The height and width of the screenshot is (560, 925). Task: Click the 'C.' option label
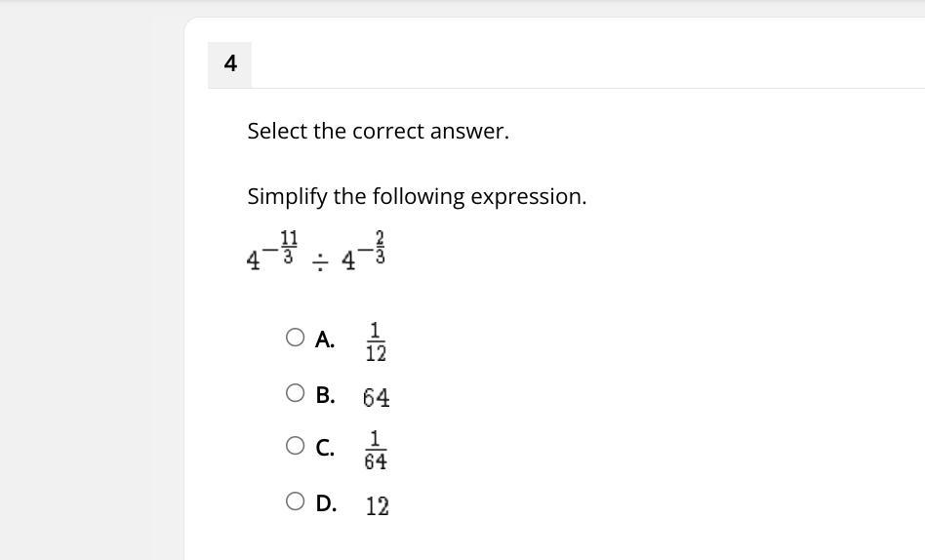click(325, 448)
